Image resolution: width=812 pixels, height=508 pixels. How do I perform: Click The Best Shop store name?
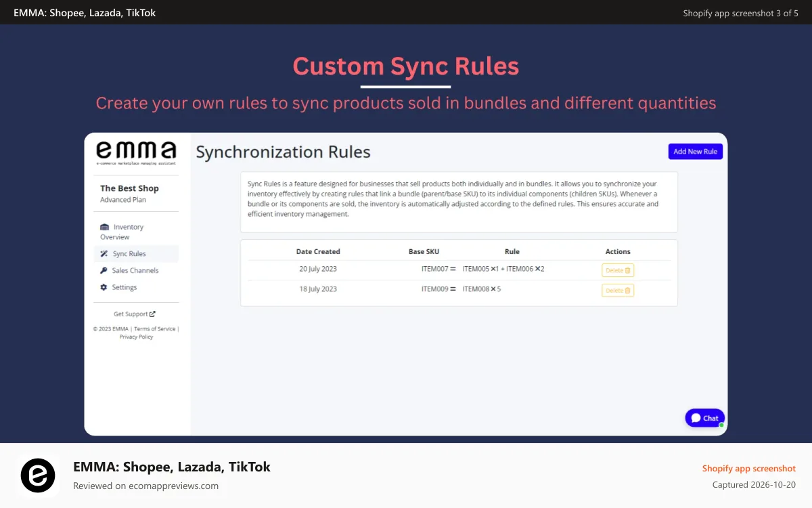point(129,188)
